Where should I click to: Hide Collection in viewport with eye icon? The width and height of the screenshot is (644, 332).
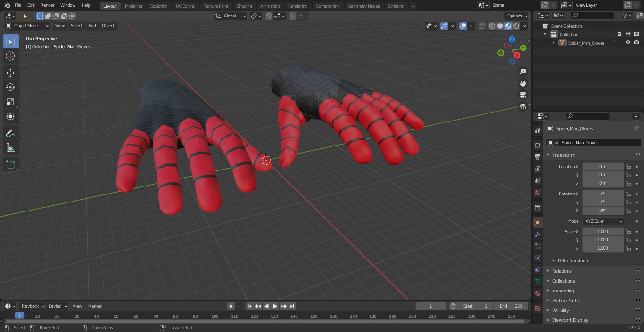click(628, 34)
